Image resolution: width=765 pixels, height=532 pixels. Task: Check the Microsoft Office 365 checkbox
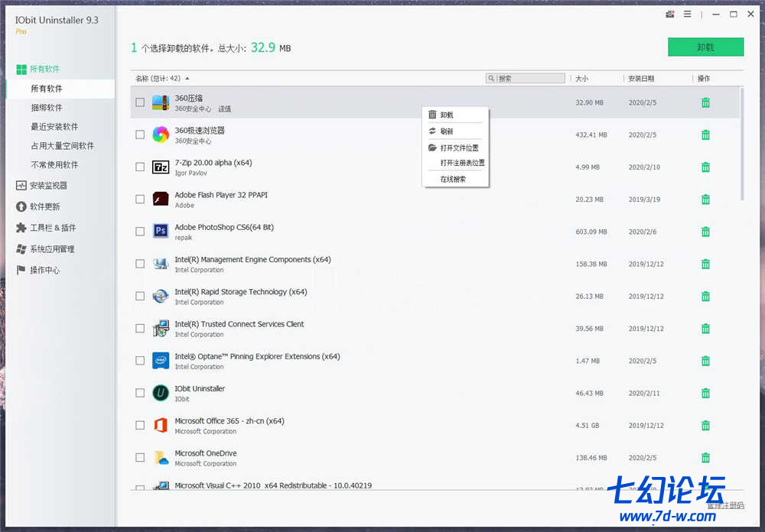140,425
